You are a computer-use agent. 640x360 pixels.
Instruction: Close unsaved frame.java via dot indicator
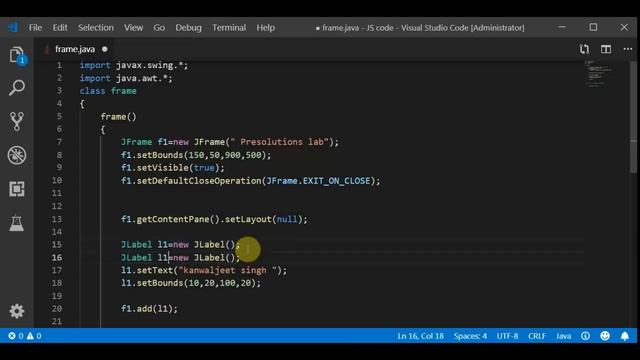[x=105, y=49]
